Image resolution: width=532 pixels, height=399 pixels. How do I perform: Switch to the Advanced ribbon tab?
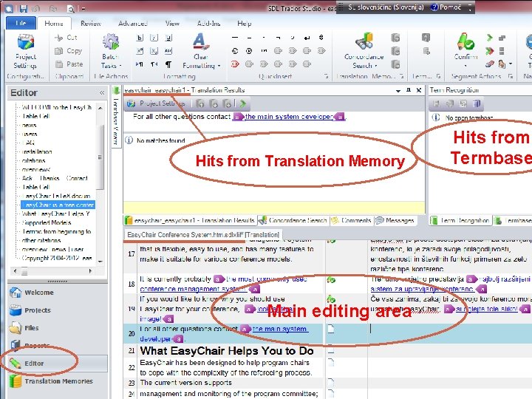(133, 24)
